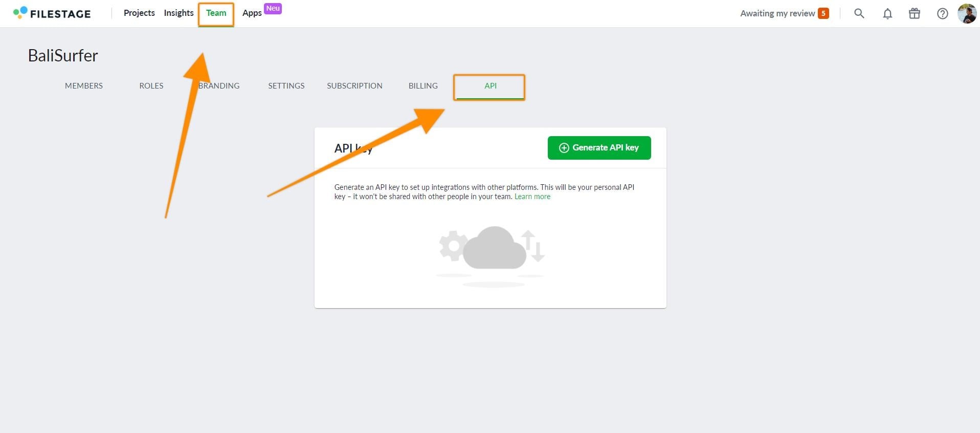The width and height of the screenshot is (980, 433).
Task: Click the gift box icon
Action: pyautogui.click(x=915, y=13)
